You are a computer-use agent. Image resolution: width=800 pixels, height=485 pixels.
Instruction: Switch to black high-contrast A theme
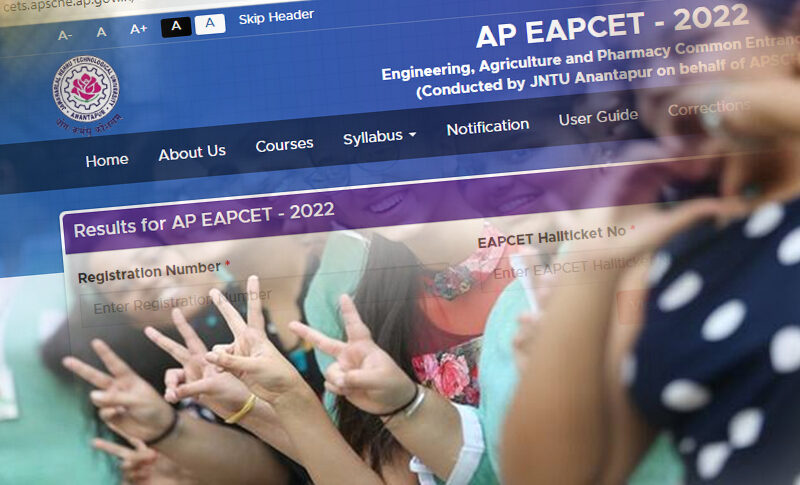click(x=176, y=26)
